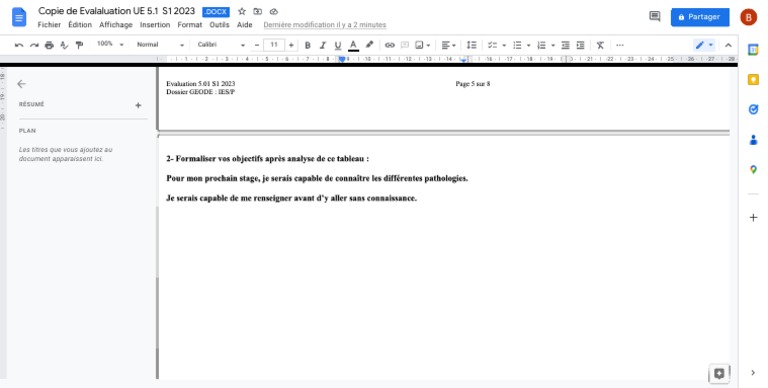Open the Normal text style dropdown

coord(160,45)
